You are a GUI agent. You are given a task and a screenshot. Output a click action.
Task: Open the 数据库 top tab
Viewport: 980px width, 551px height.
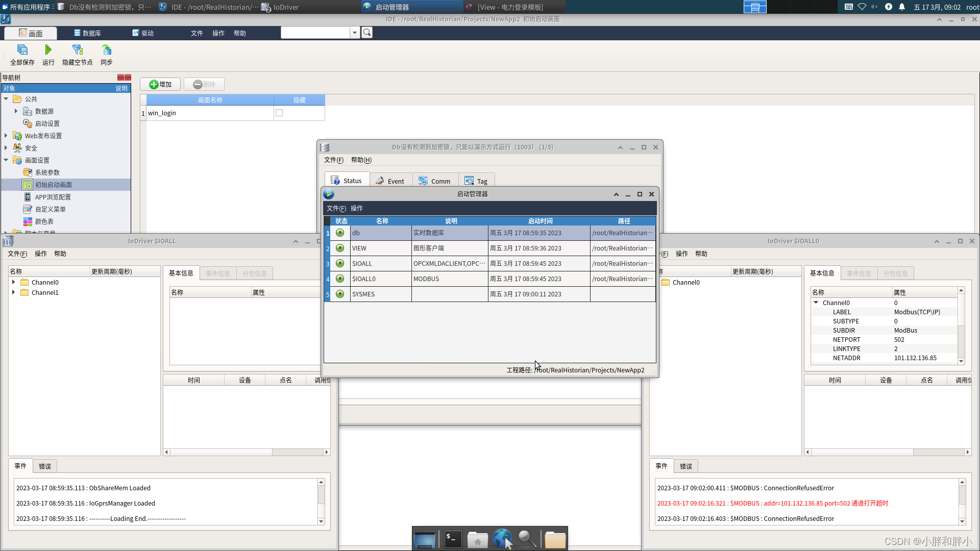[x=87, y=33]
